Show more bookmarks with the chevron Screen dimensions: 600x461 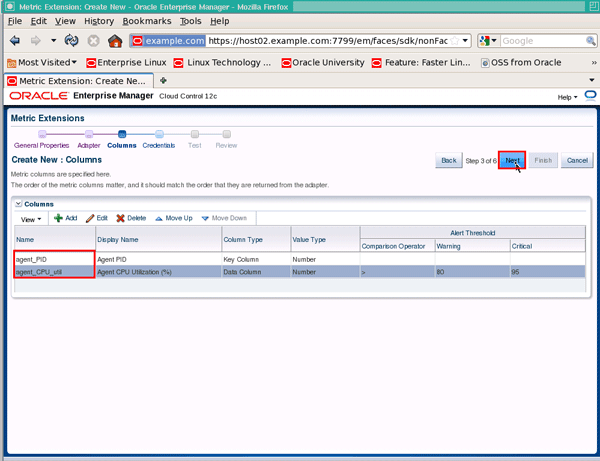[594, 62]
